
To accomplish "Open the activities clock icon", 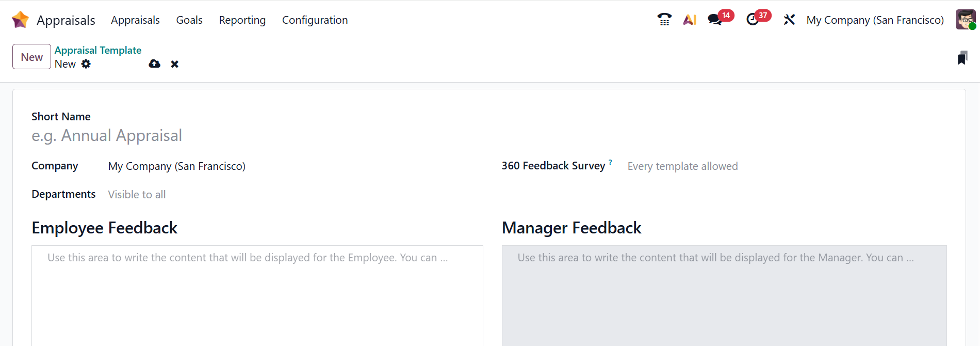I will coord(753,20).
